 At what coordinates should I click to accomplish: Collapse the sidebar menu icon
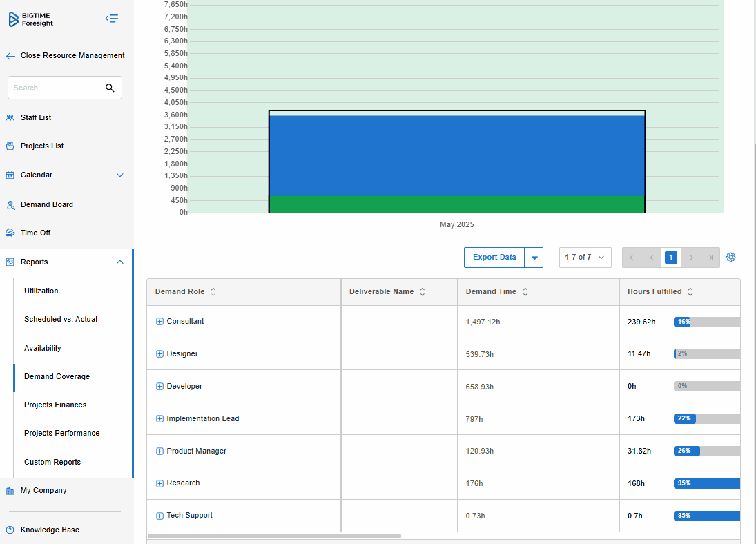[112, 19]
